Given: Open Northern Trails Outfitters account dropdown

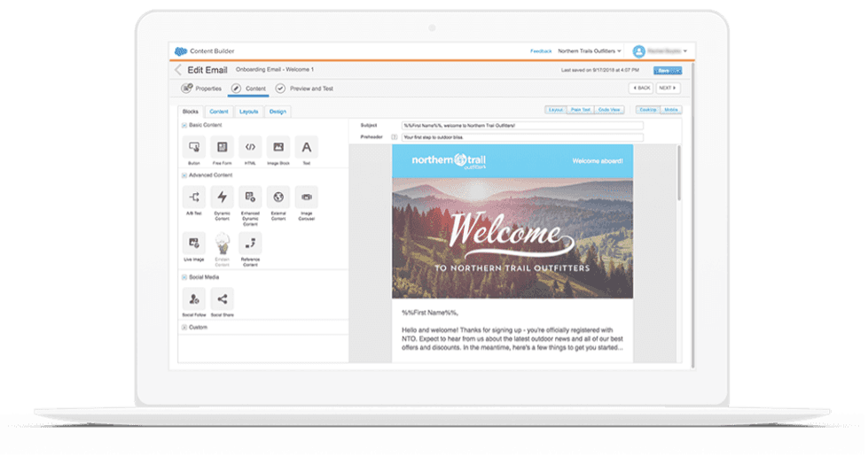Looking at the screenshot, I should 590,51.
